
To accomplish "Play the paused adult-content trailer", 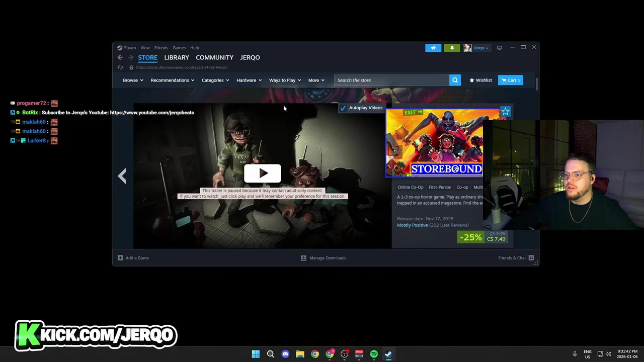I will [x=263, y=173].
